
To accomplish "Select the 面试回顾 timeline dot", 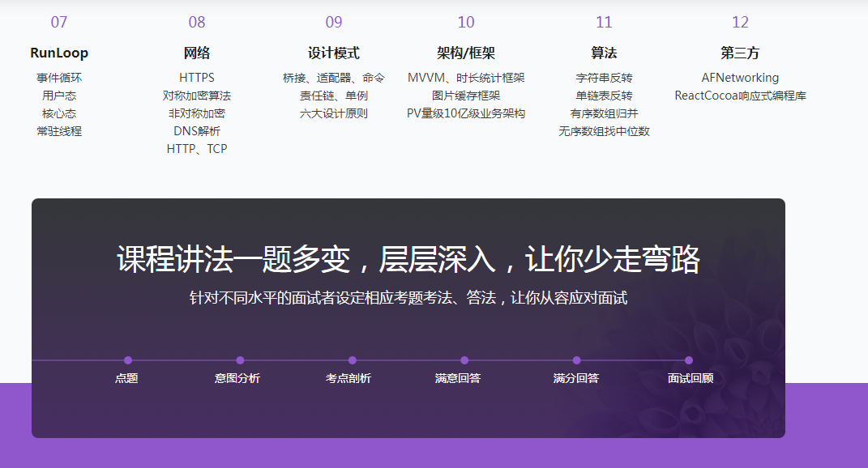I will [689, 360].
